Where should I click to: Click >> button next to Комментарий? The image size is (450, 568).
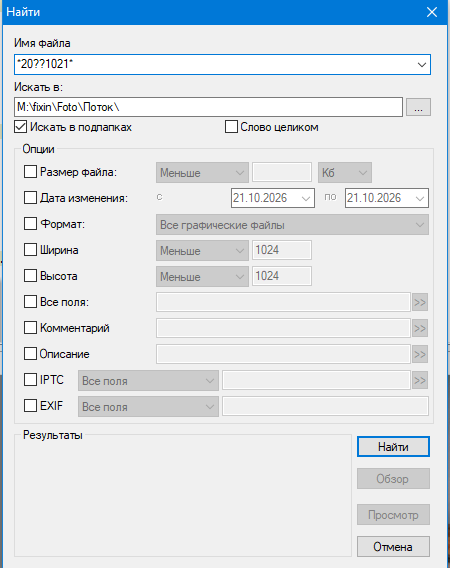click(420, 328)
